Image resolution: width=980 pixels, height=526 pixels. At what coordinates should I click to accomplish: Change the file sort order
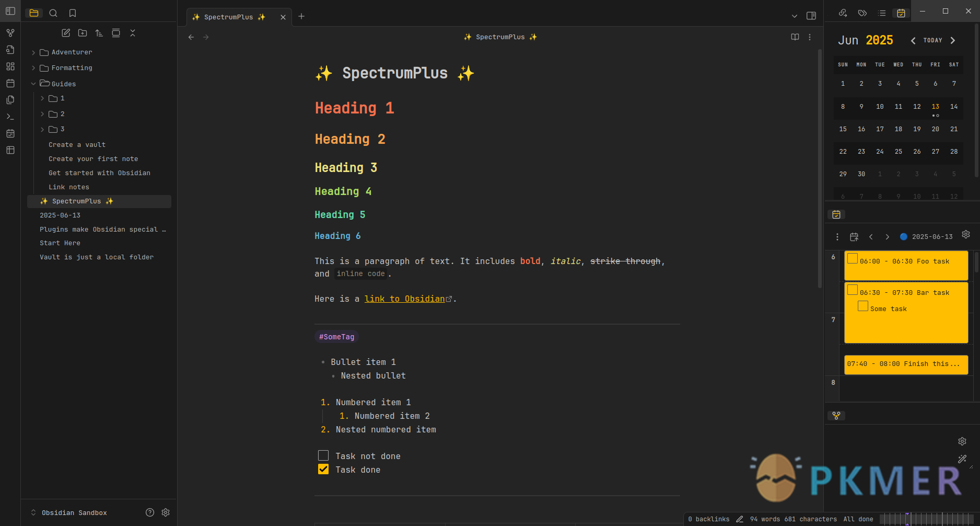coord(99,33)
